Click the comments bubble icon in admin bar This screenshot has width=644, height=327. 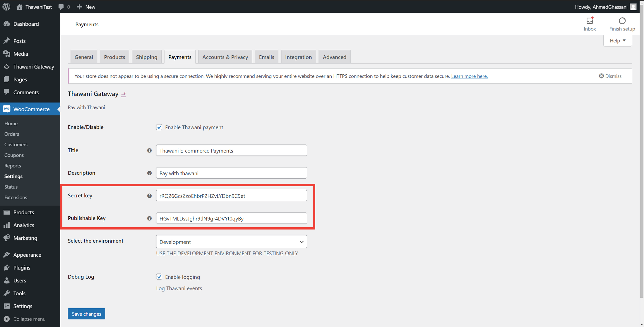pos(61,7)
